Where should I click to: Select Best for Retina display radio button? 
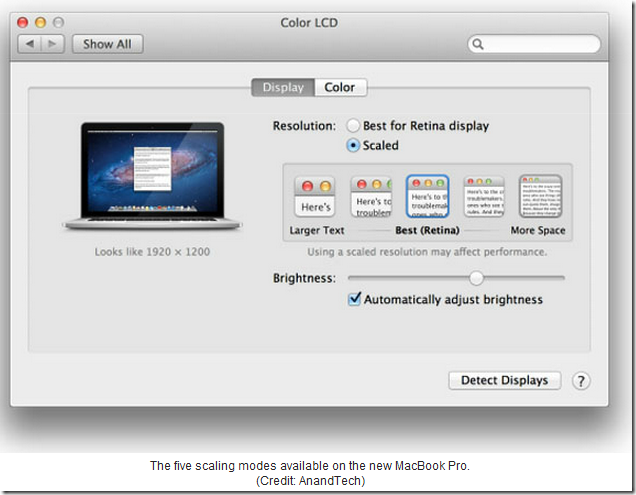tap(352, 126)
